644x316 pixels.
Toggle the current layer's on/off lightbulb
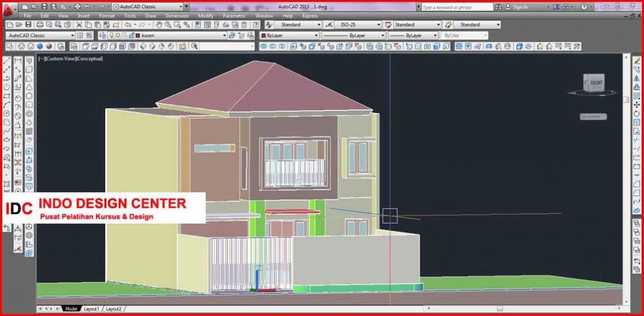112,36
